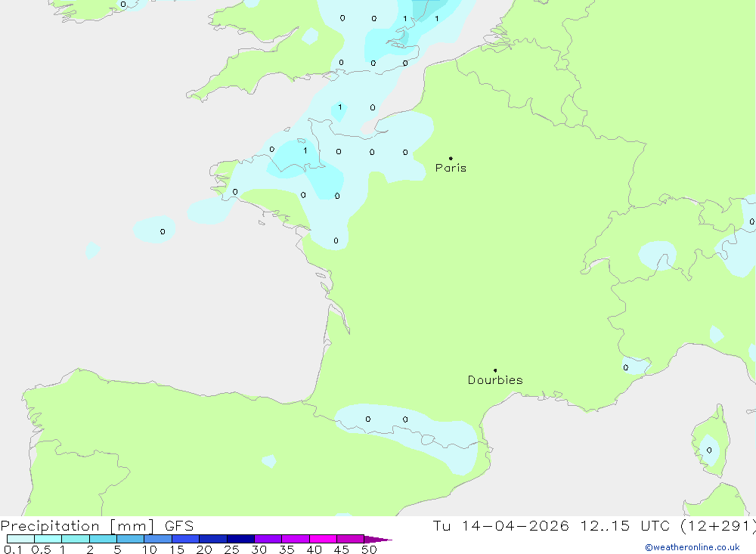Click the '50' legend scale value
The width and height of the screenshot is (756, 554).
(369, 549)
